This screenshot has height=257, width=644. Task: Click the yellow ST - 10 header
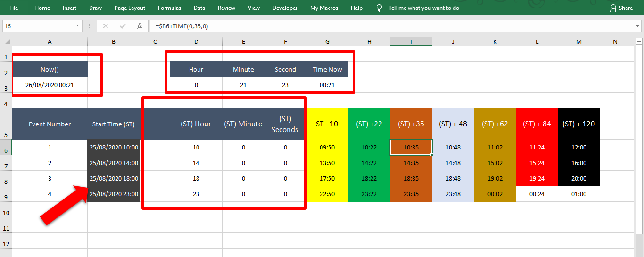[x=327, y=124]
